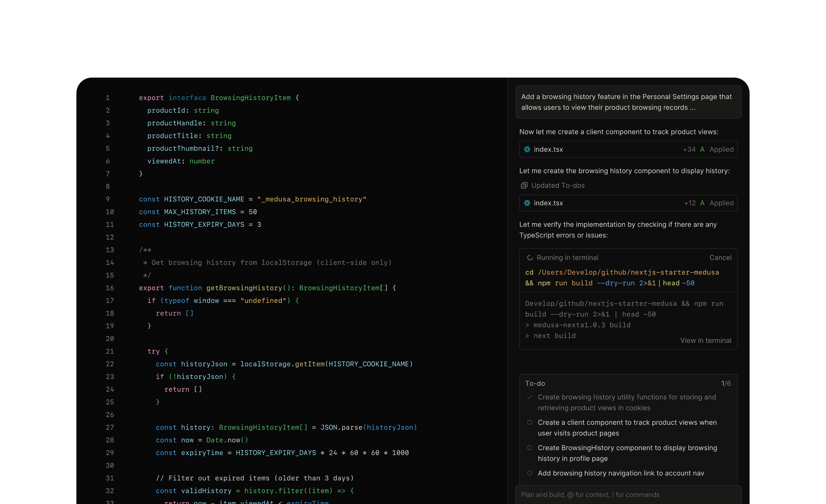Click the getBrowsingHistory function name on line 16
Image resolution: width=826 pixels, height=504 pixels.
tap(244, 288)
